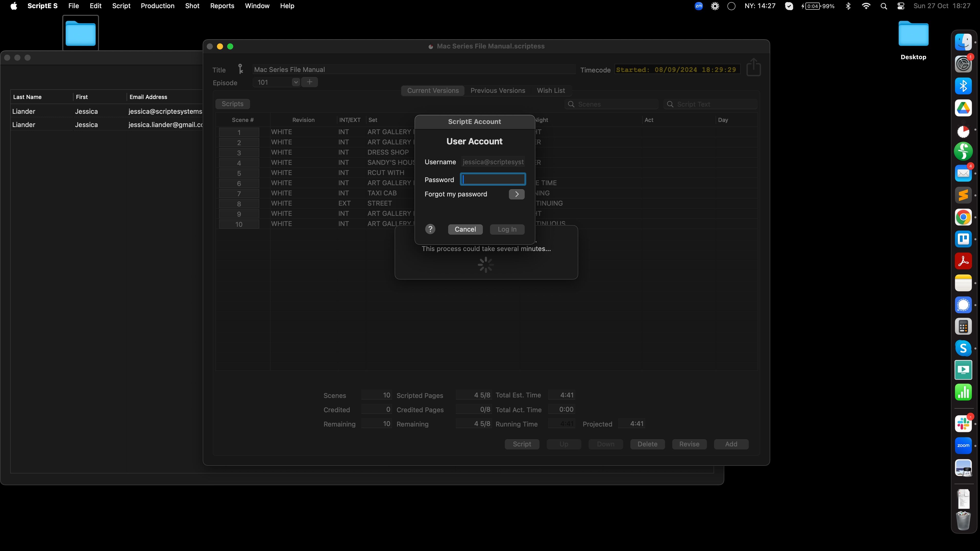
Task: Click the share icon beside Timecode
Action: point(753,68)
